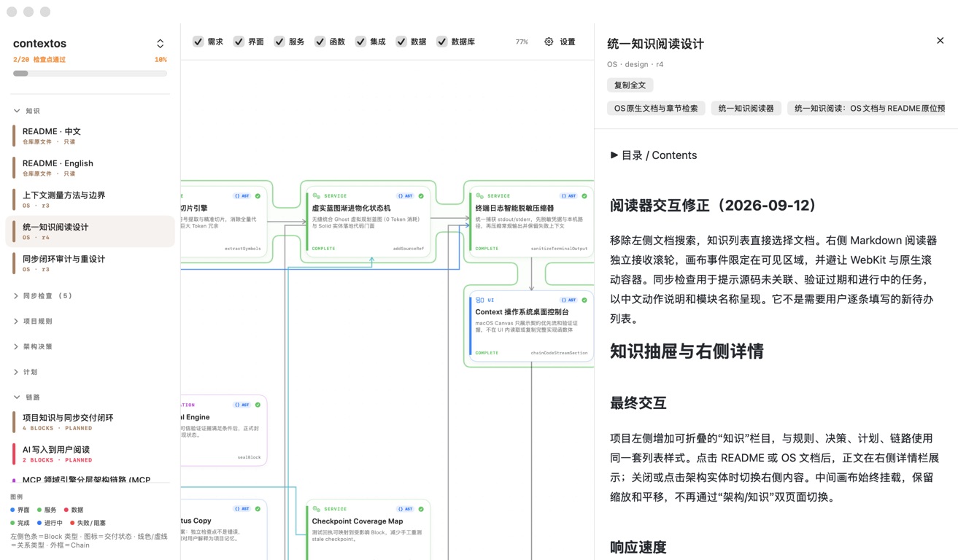Select the 项目知识与同步交付闭环 chain
Viewport: 958px width, 560px height.
pyautogui.click(x=90, y=422)
